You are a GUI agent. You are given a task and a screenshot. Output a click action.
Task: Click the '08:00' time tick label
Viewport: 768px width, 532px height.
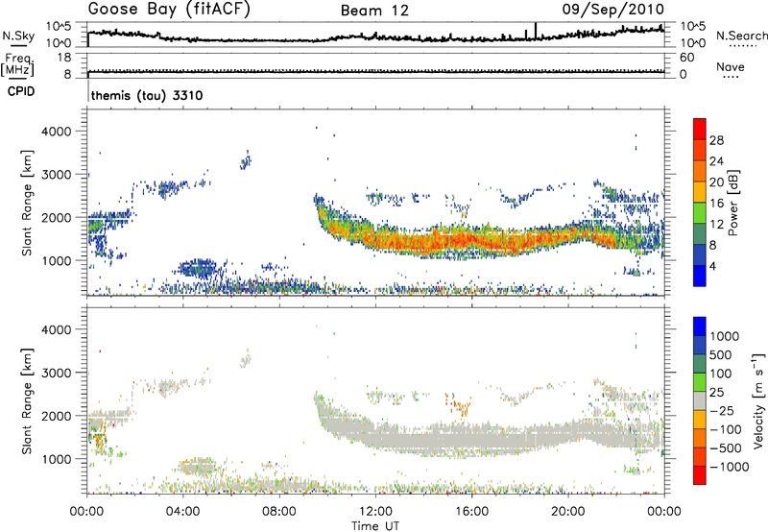point(279,512)
